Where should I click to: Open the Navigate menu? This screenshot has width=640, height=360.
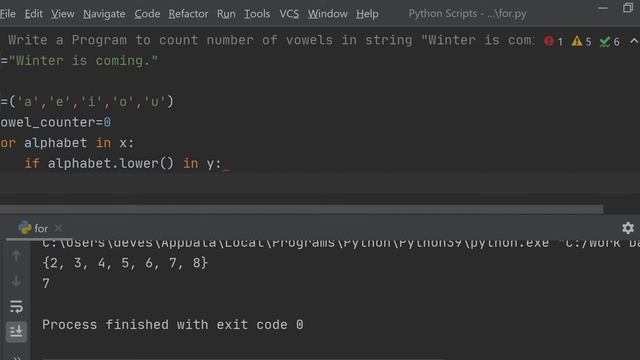pos(104,14)
